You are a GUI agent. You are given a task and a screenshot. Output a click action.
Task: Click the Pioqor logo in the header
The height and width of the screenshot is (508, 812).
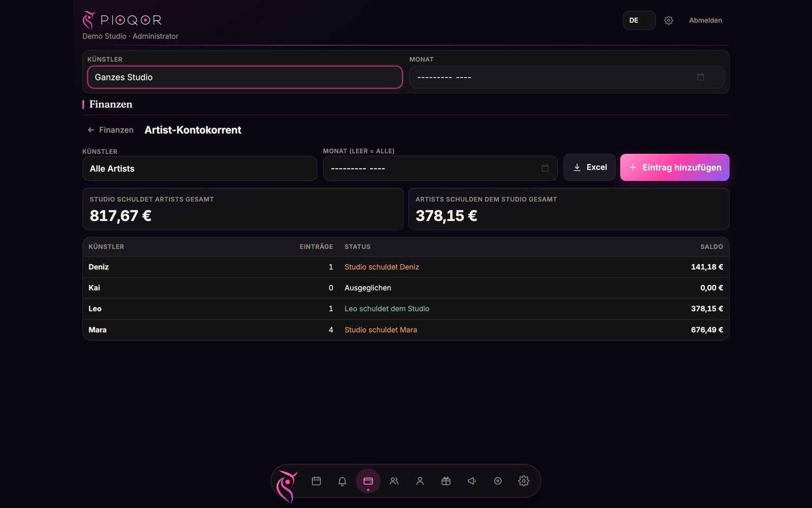[122, 20]
